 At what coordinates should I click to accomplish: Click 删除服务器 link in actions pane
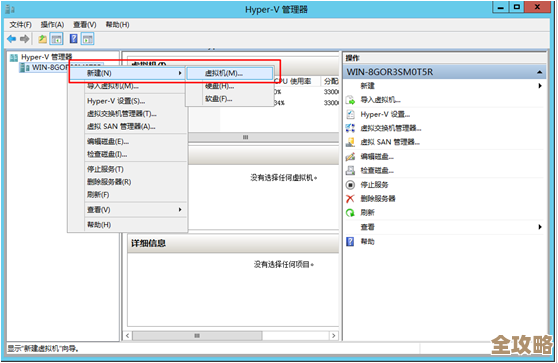(378, 199)
